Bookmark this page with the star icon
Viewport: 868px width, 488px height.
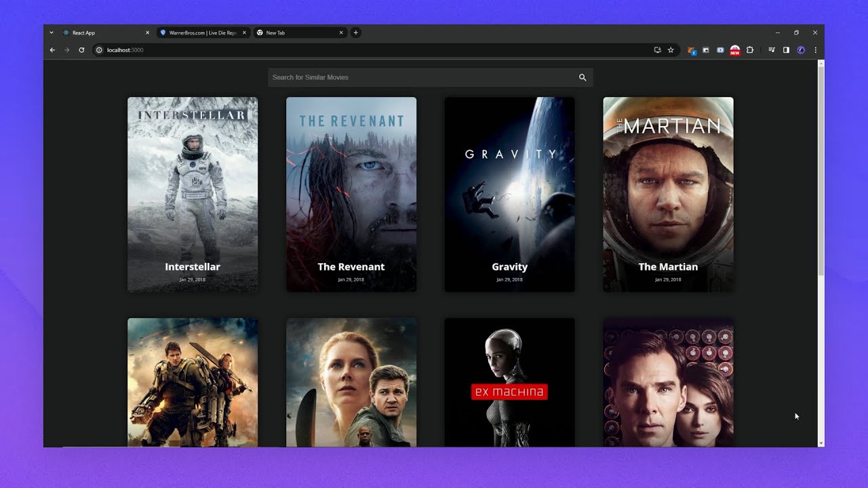671,50
